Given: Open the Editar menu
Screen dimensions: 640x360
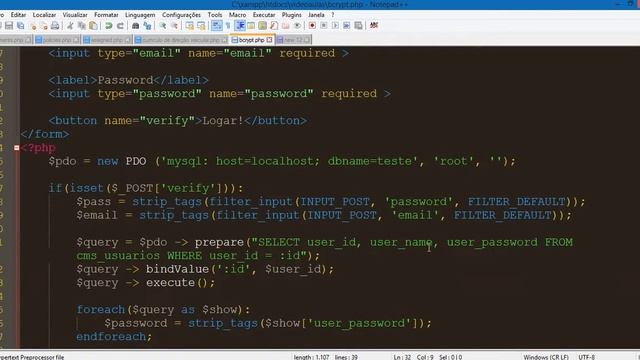Looking at the screenshot, I should [x=18, y=15].
